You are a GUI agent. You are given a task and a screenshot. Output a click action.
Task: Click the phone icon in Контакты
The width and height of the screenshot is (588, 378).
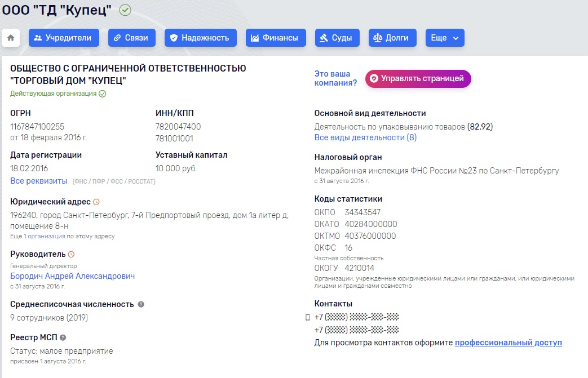click(x=307, y=317)
